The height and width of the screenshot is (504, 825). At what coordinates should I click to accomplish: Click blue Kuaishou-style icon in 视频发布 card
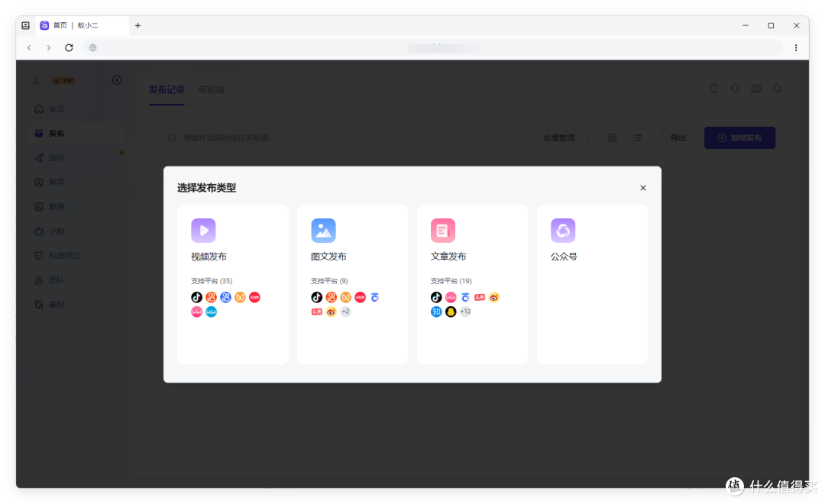(x=225, y=297)
